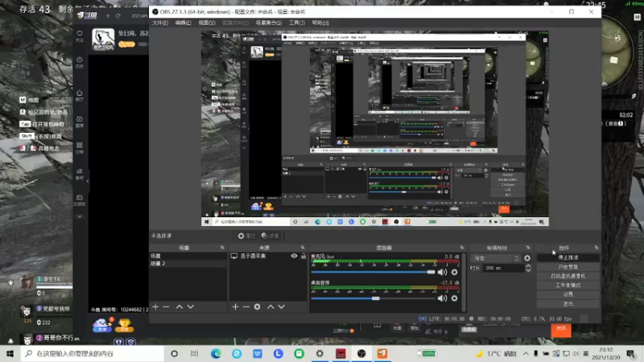Screen dimensions: 644x362
Task: Click the 工作室模式 button
Action: coord(568,286)
